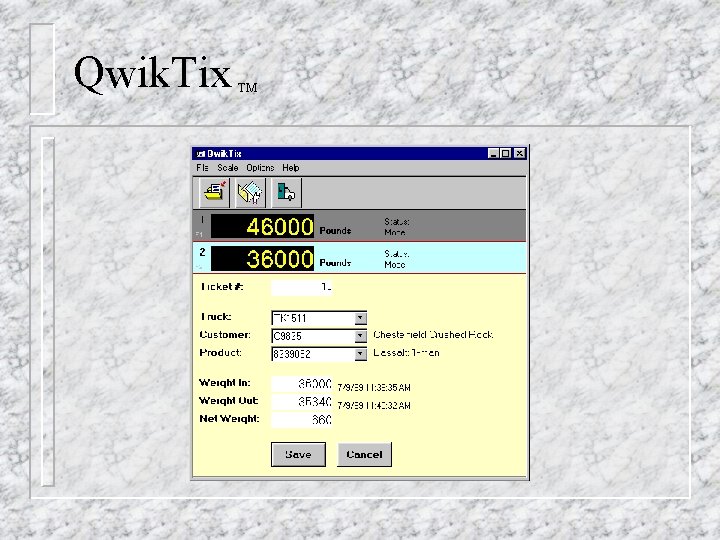The height and width of the screenshot is (540, 720).
Task: Click the Weight In value field
Action: (302, 384)
